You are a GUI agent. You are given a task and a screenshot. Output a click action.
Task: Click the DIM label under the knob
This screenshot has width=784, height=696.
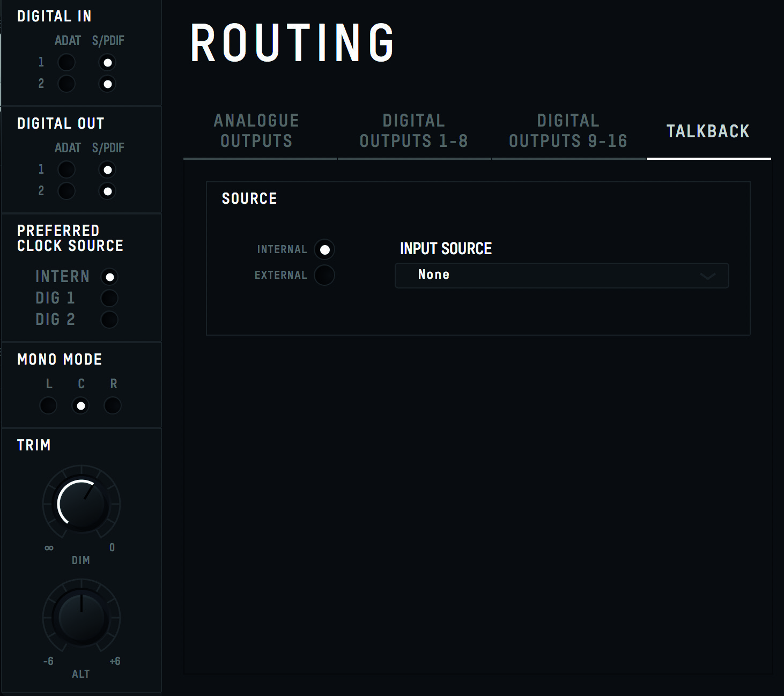point(81,560)
